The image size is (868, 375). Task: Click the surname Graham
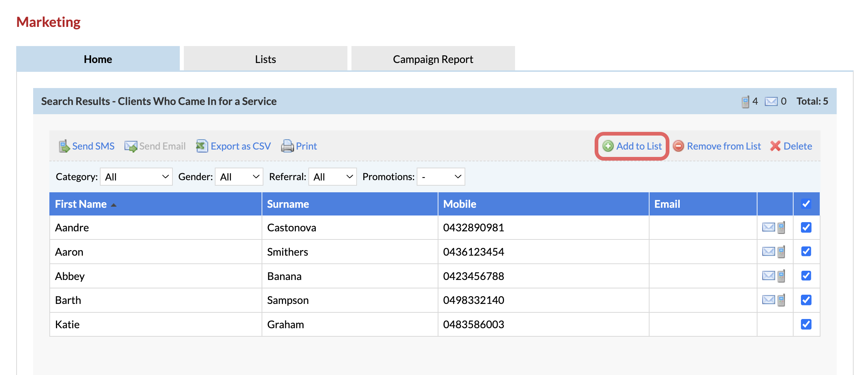[x=286, y=325]
